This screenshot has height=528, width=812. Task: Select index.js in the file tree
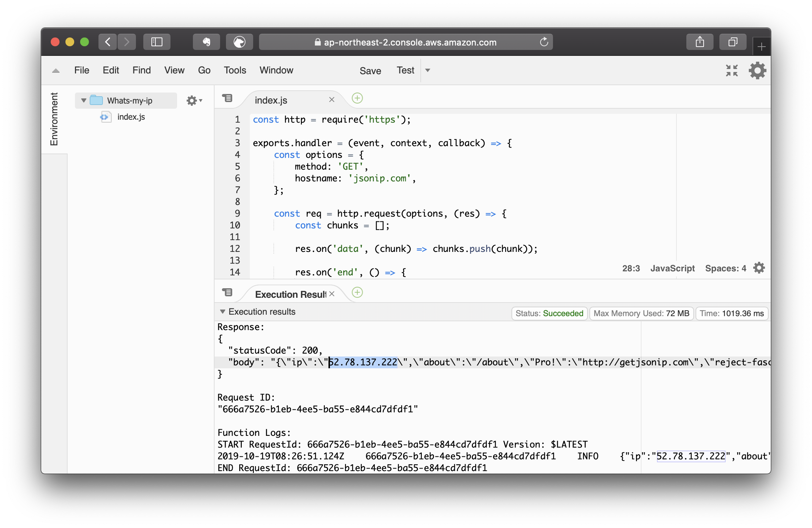tap(131, 117)
